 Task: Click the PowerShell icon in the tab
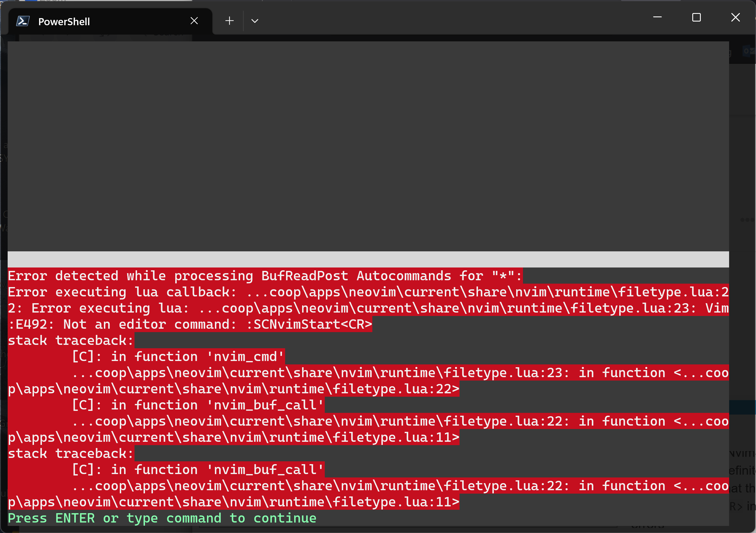click(23, 22)
